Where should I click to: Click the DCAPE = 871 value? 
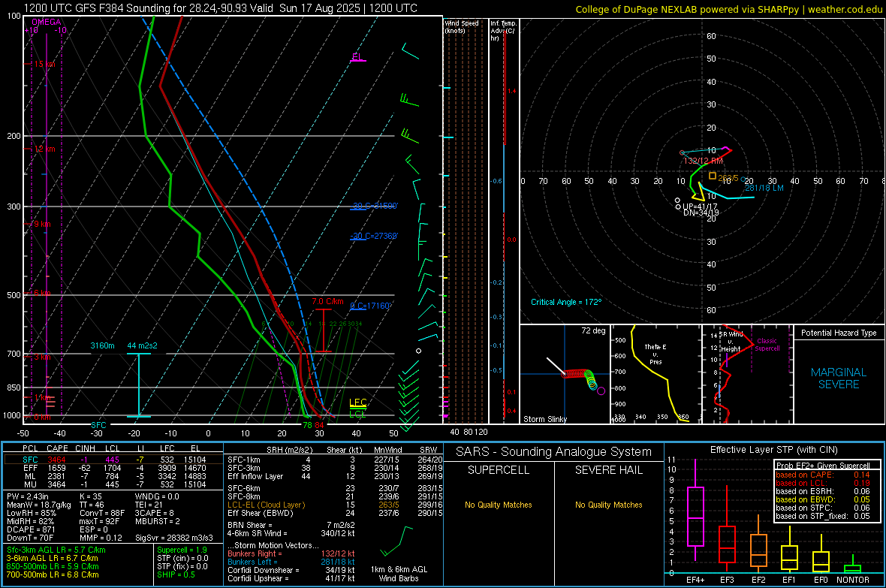tap(31, 529)
